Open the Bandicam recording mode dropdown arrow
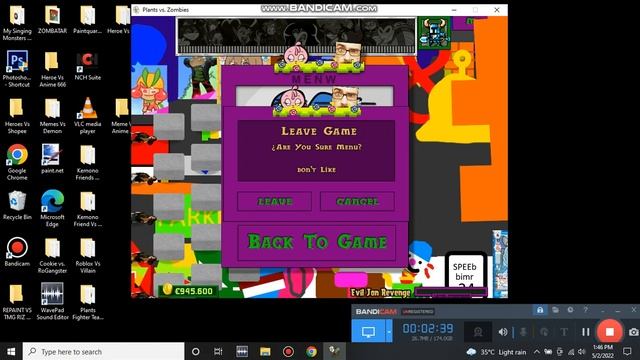 (x=389, y=331)
